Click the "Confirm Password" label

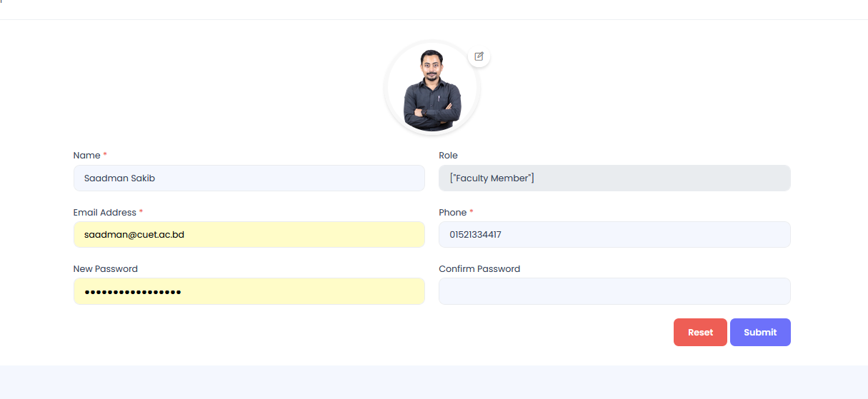click(x=479, y=269)
